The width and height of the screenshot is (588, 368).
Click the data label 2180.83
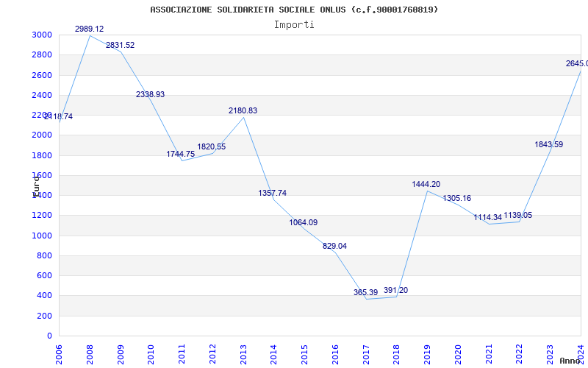243,111
